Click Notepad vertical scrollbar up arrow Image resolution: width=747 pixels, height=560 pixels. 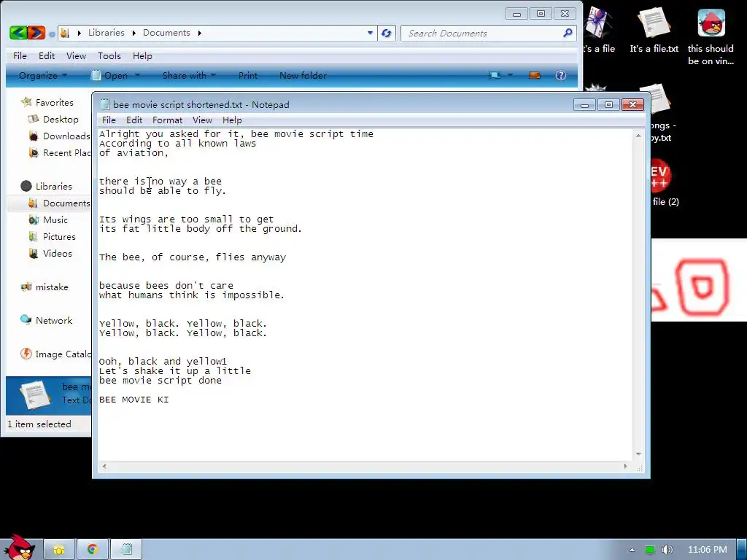pos(638,136)
